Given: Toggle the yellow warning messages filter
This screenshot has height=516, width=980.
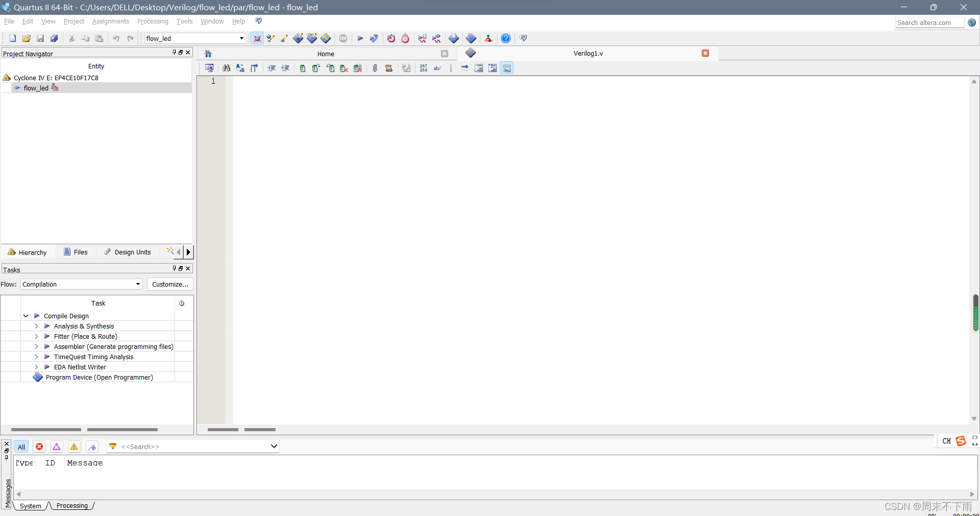Looking at the screenshot, I should (x=74, y=447).
